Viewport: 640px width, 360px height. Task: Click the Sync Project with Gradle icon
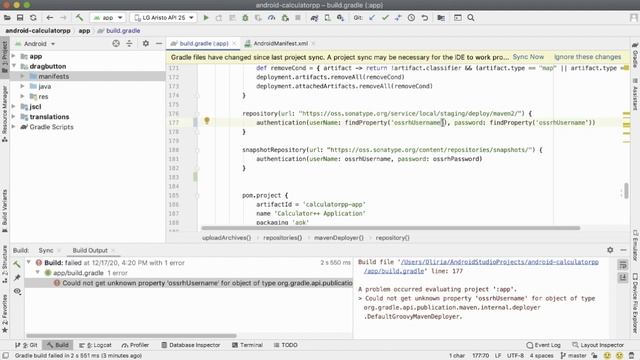[x=314, y=18]
